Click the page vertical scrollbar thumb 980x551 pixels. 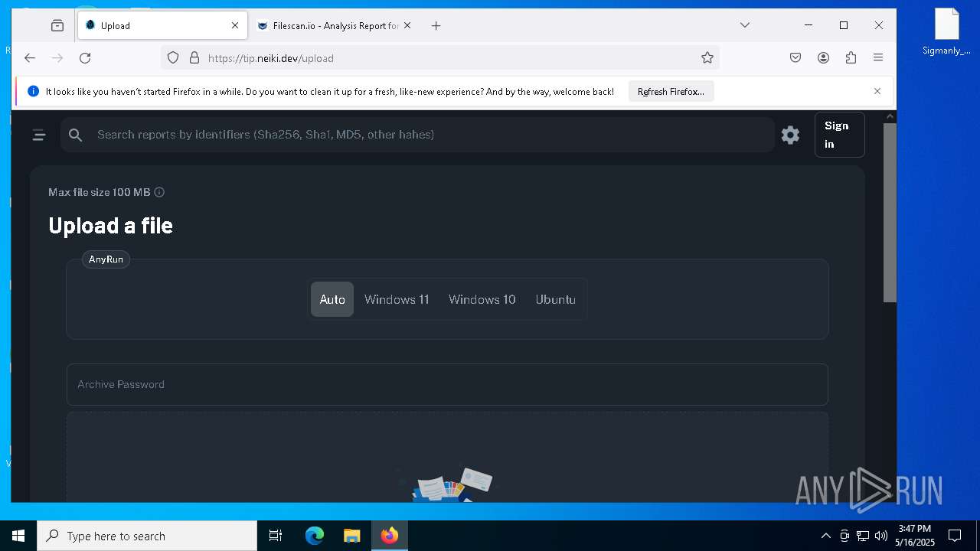890,212
